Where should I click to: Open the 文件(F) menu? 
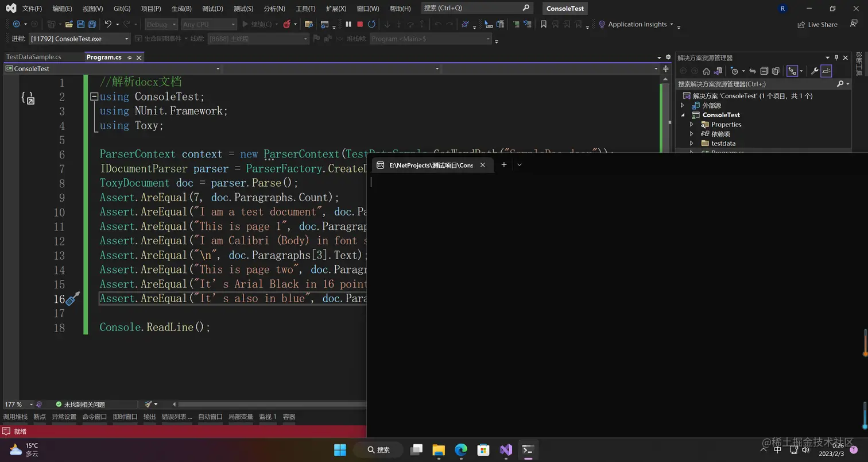[32, 9]
